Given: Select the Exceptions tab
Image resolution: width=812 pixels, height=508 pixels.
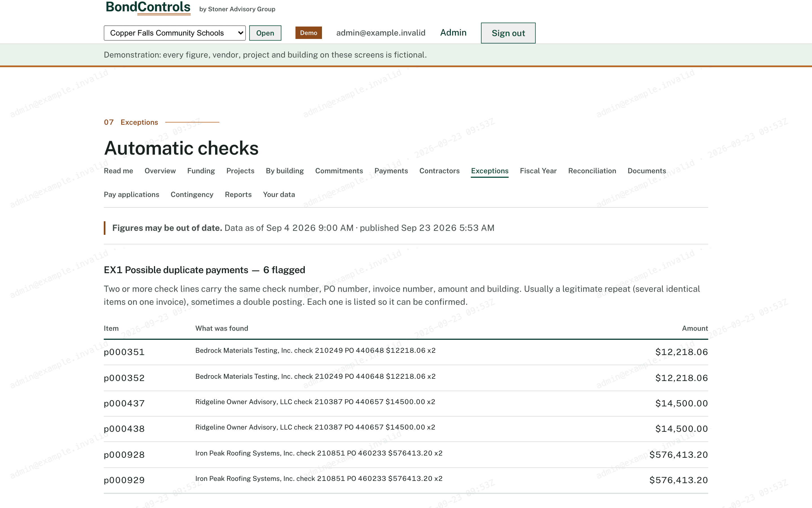Looking at the screenshot, I should pyautogui.click(x=489, y=171).
